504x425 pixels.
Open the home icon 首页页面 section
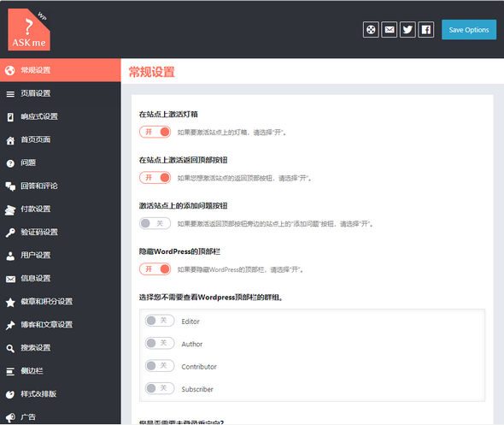click(61, 139)
